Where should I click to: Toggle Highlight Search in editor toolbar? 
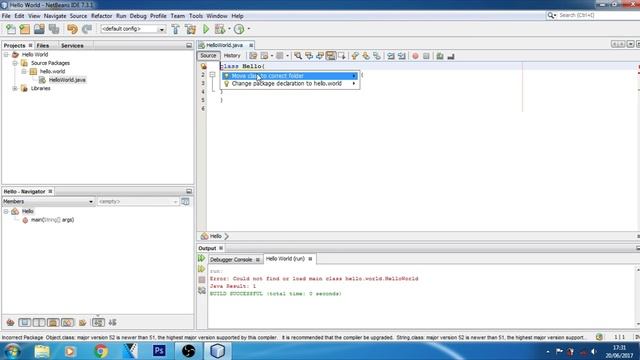[331, 56]
